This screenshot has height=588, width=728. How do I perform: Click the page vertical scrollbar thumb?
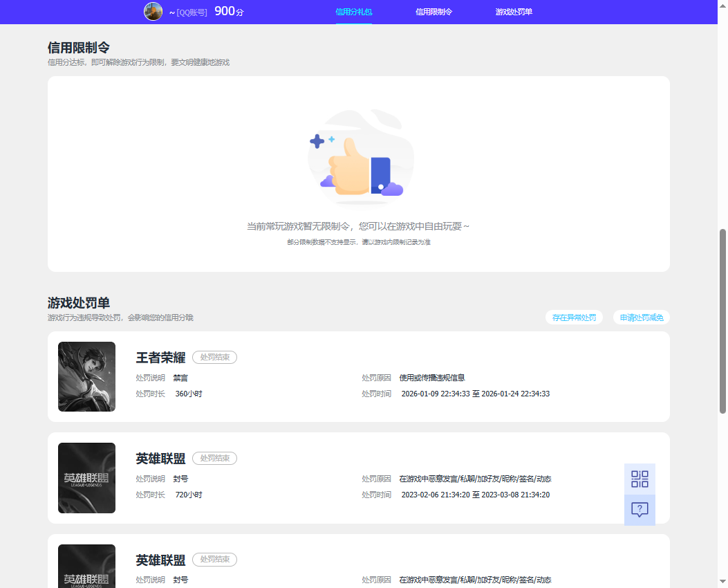[722, 321]
